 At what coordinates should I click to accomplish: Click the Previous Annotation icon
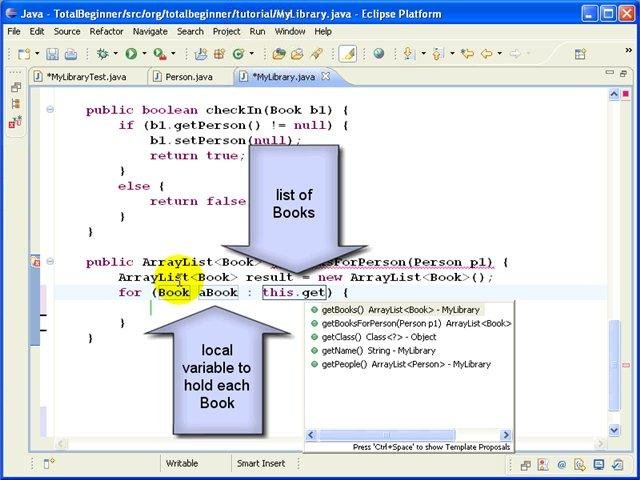pos(438,53)
